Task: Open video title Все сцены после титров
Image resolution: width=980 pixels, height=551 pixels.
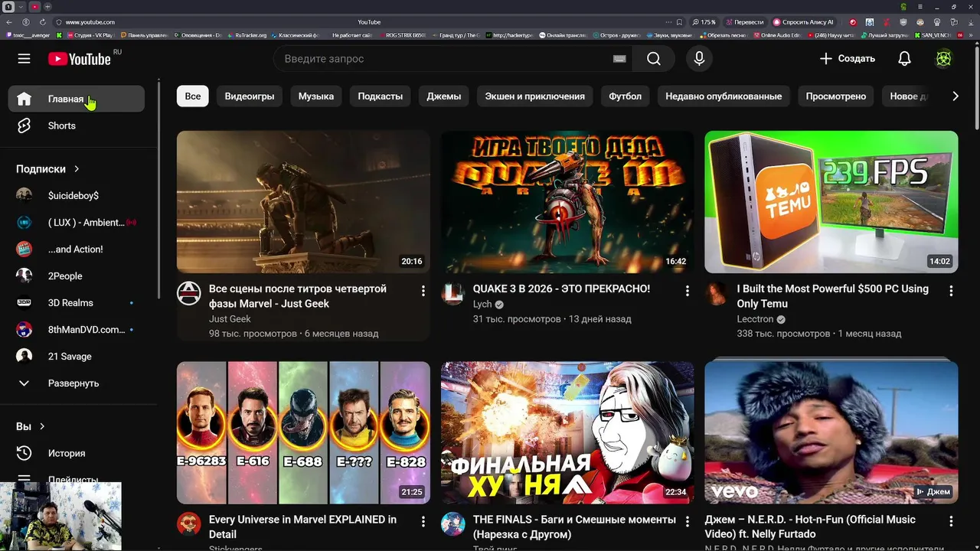Action: [298, 296]
